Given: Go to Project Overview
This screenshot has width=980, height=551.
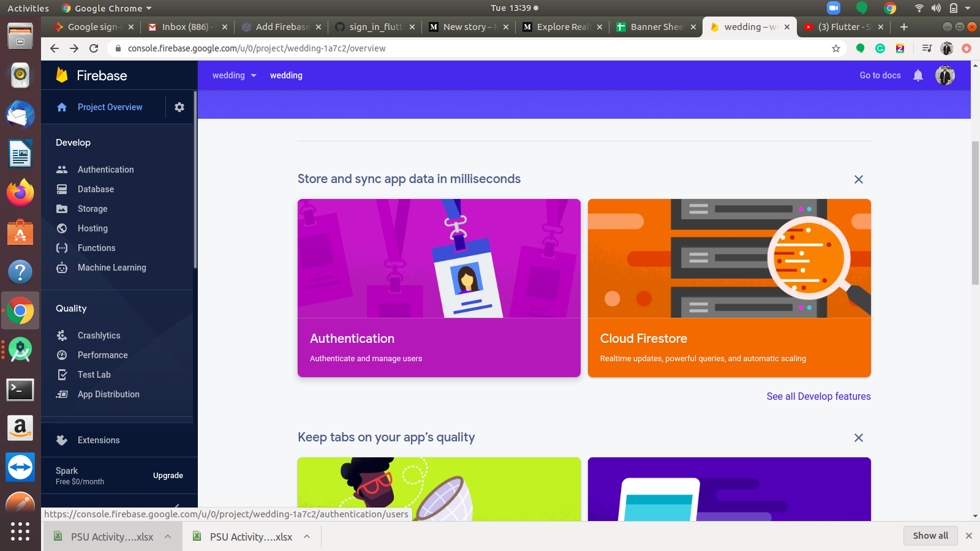Looking at the screenshot, I should coord(110,107).
